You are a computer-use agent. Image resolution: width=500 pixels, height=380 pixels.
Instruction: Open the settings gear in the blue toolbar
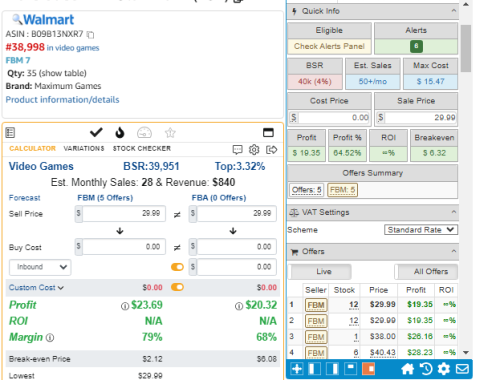[443, 369]
